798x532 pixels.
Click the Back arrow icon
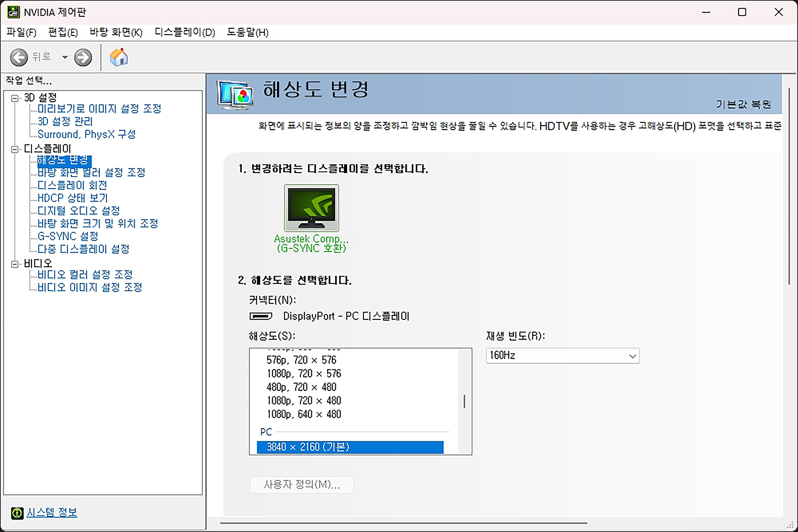point(19,57)
